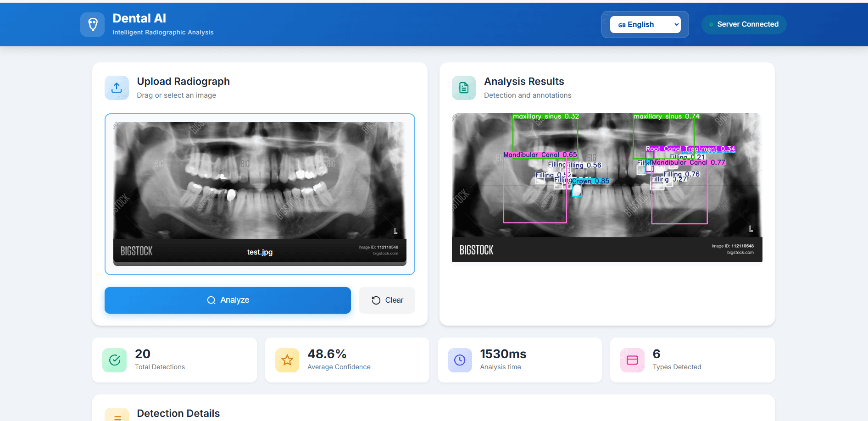
Task: Click the Detection Details list icon
Action: pos(117,415)
